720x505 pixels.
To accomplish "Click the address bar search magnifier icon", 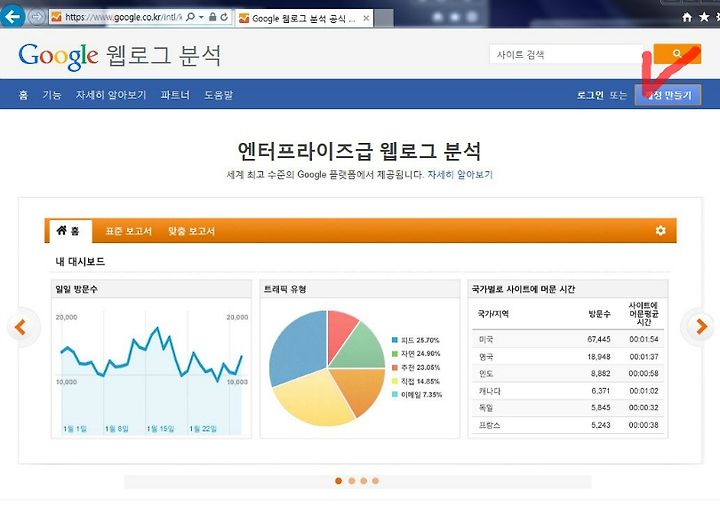I will pyautogui.click(x=190, y=17).
